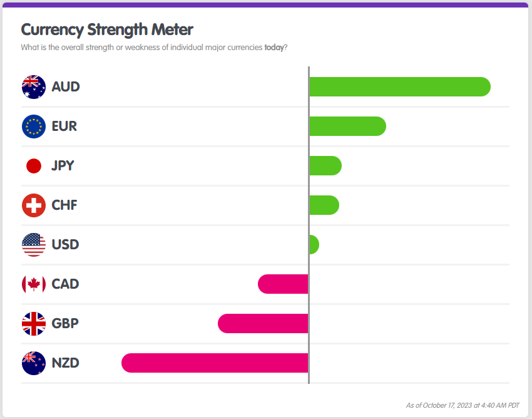Click the bold word "today" in subtitle
The image size is (532, 419).
pyautogui.click(x=274, y=48)
